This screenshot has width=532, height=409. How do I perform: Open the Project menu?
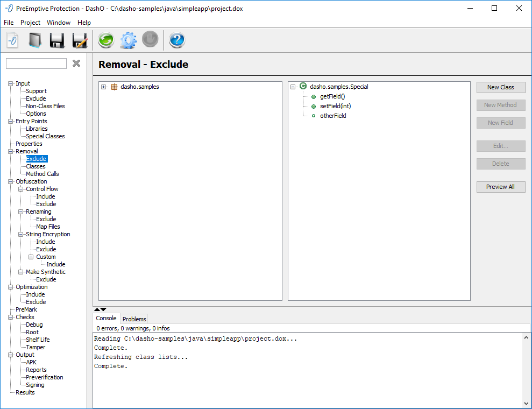(30, 23)
